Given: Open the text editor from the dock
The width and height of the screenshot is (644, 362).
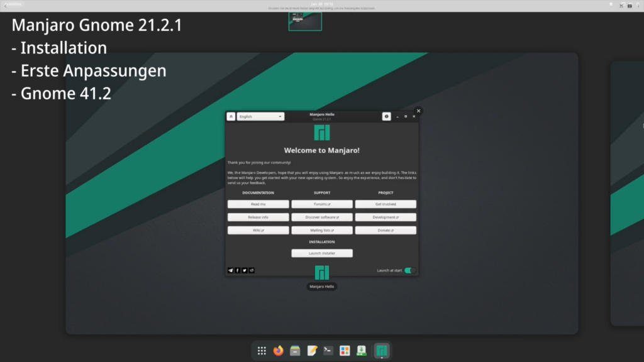Looking at the screenshot, I should [x=312, y=351].
